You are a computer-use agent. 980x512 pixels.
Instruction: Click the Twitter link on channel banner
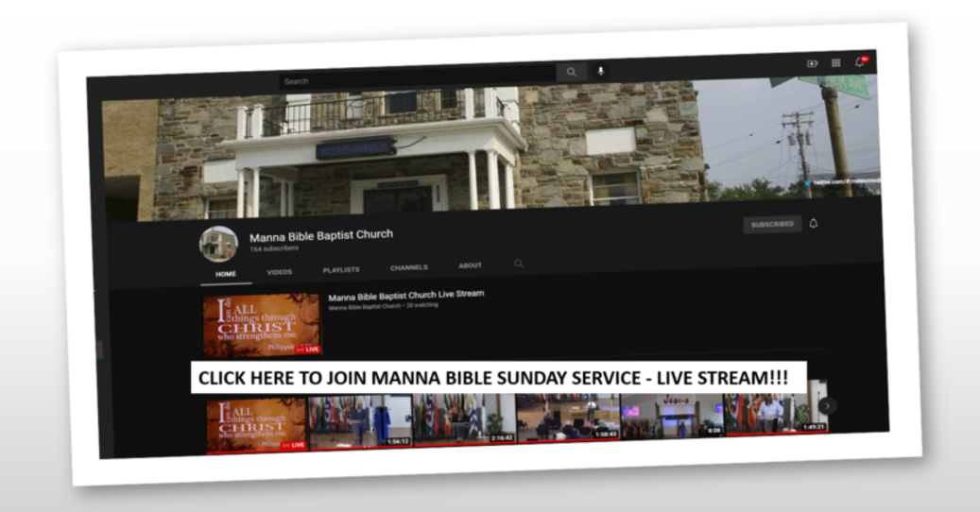pyautogui.click(x=842, y=181)
